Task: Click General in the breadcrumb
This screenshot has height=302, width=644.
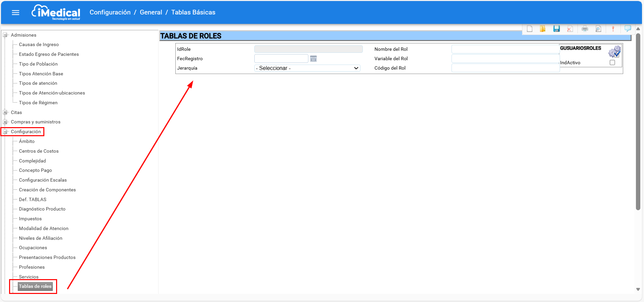Action: coord(151,12)
